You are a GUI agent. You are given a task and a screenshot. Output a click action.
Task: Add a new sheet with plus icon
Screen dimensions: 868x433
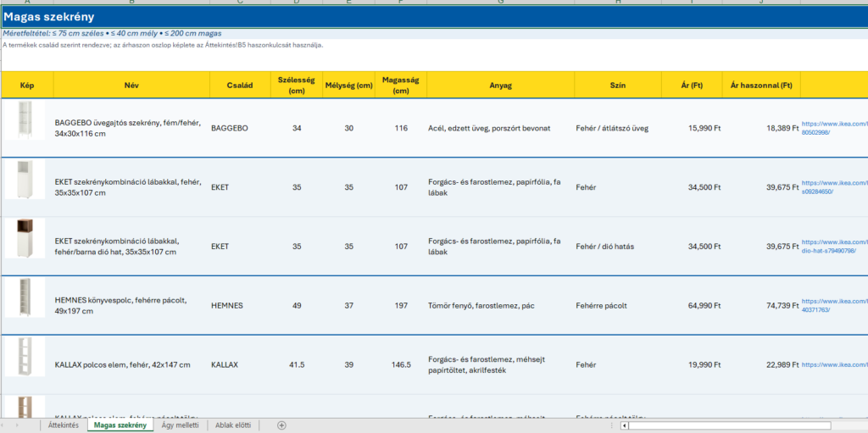[x=281, y=425]
